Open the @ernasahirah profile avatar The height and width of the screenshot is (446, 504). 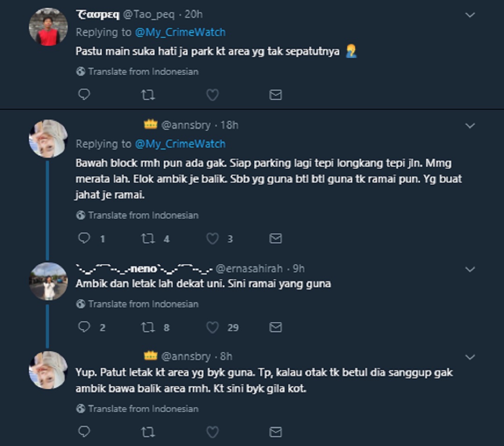click(48, 281)
